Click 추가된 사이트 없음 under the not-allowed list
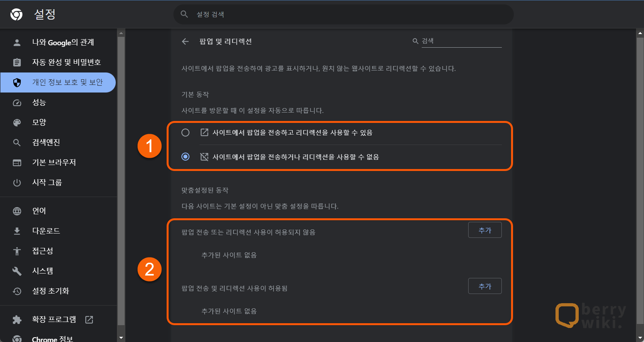644x342 pixels. click(x=229, y=255)
